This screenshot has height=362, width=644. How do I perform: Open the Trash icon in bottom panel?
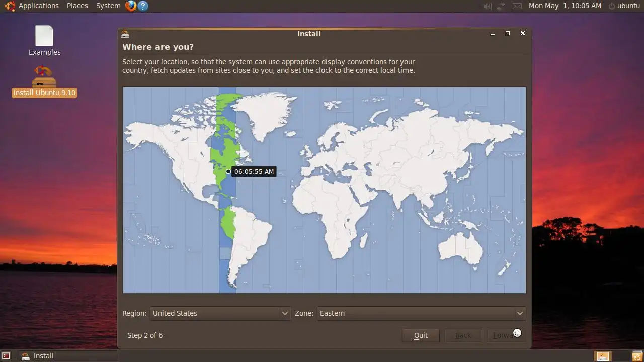point(636,356)
